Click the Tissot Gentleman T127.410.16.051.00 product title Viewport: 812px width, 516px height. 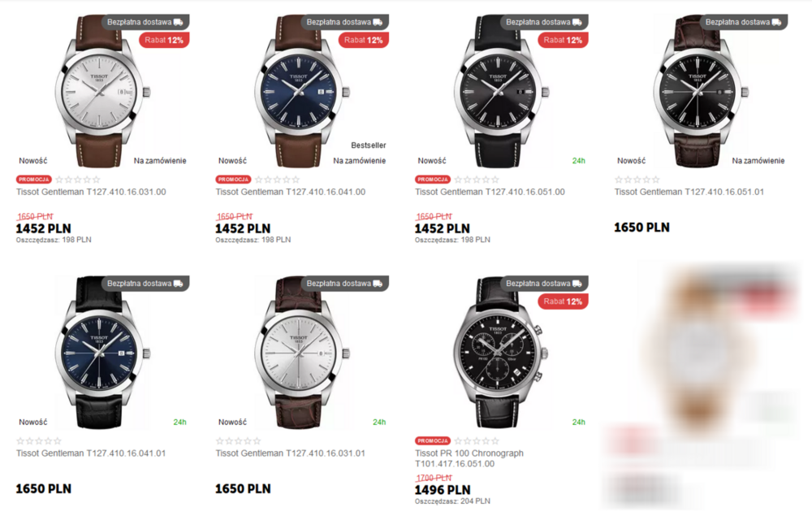pos(490,192)
